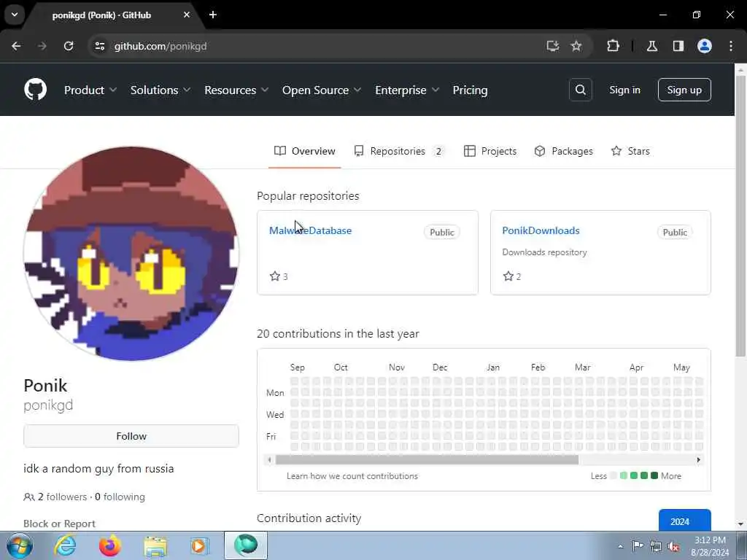Click the page vertical scrollbar thumb
The image size is (747, 560).
pyautogui.click(x=740, y=215)
